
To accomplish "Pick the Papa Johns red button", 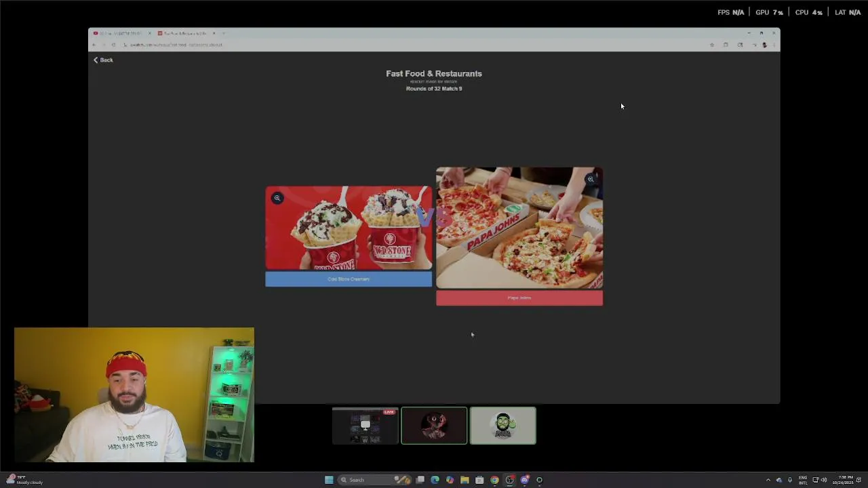I will coord(519,298).
